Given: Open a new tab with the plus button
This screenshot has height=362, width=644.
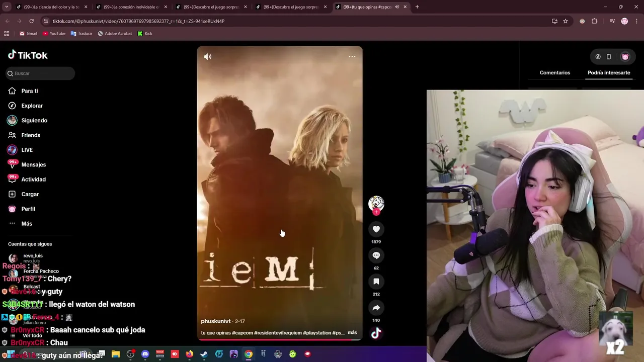Looking at the screenshot, I should [417, 7].
